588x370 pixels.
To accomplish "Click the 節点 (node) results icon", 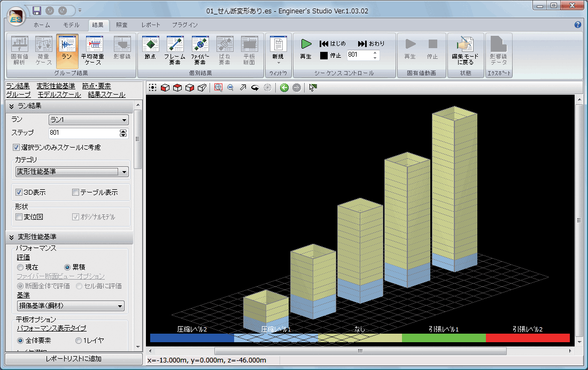I will (x=150, y=48).
